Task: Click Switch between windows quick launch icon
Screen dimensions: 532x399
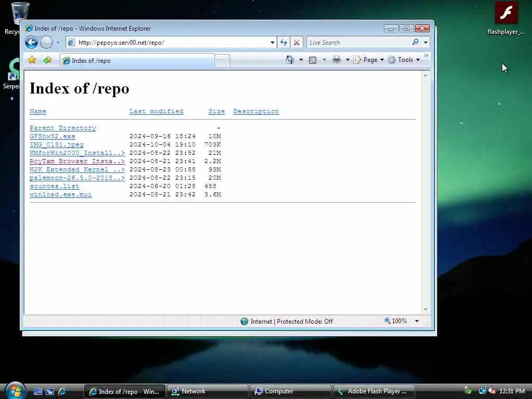Action: click(x=50, y=392)
